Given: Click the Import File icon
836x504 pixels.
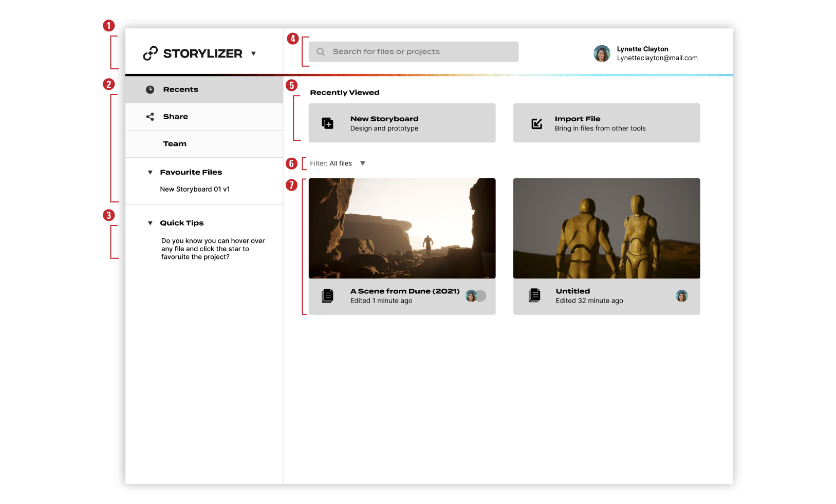Looking at the screenshot, I should (536, 123).
